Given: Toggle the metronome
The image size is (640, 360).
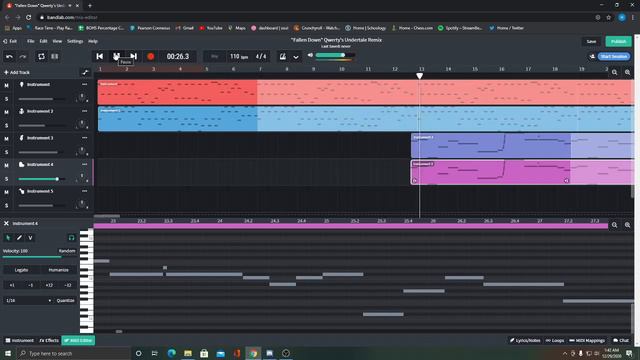Looking at the screenshot, I should tap(282, 56).
